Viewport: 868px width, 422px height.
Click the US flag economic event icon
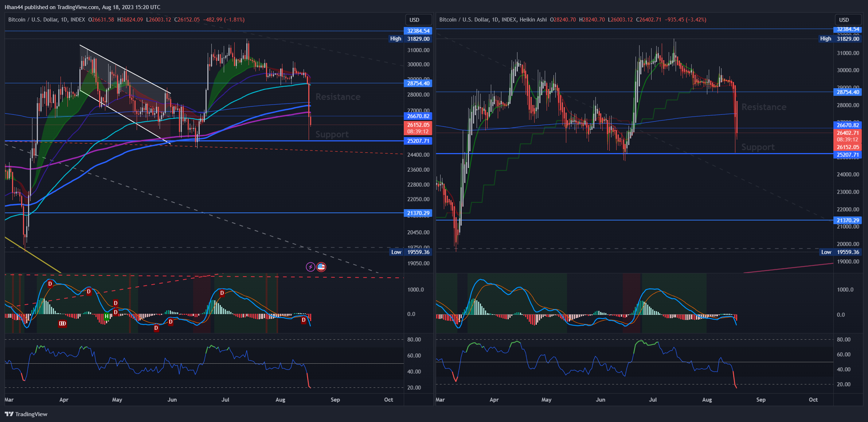click(321, 267)
